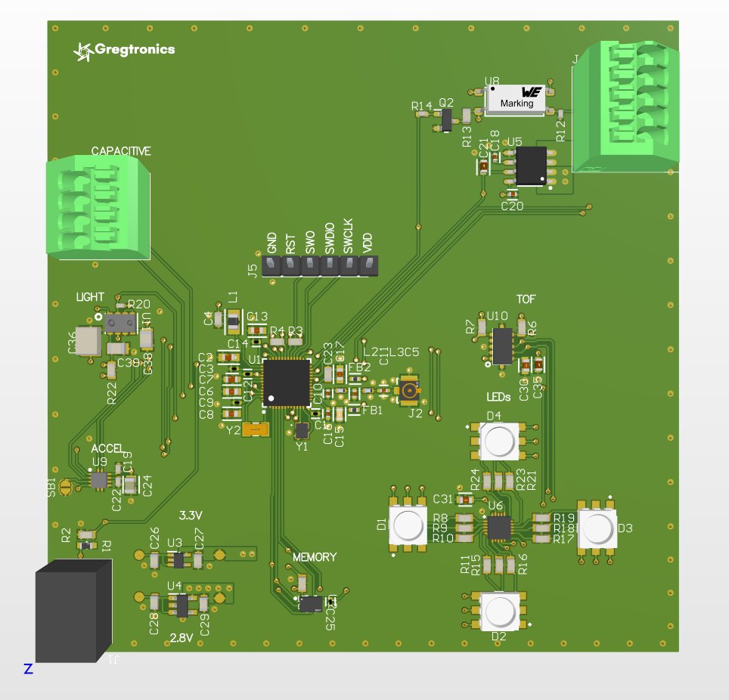Click the GND pin of header J5
Image resolution: width=729 pixels, height=700 pixels.
coord(271,266)
